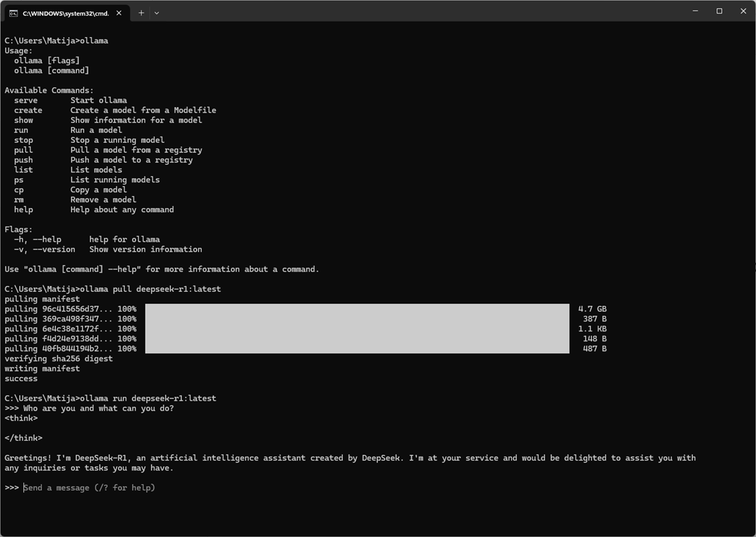Image resolution: width=756 pixels, height=537 pixels.
Task: Click the '-h, --help' flag text
Action: [x=38, y=240]
